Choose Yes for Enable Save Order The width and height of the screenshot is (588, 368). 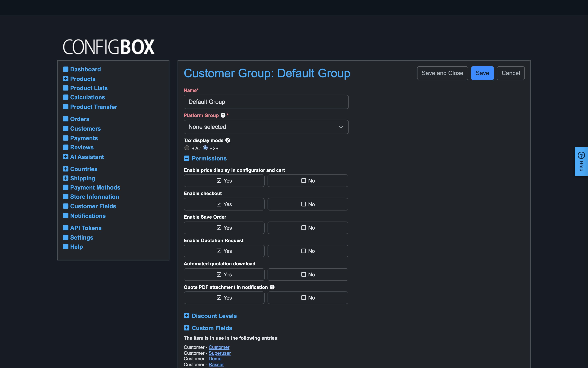click(224, 228)
